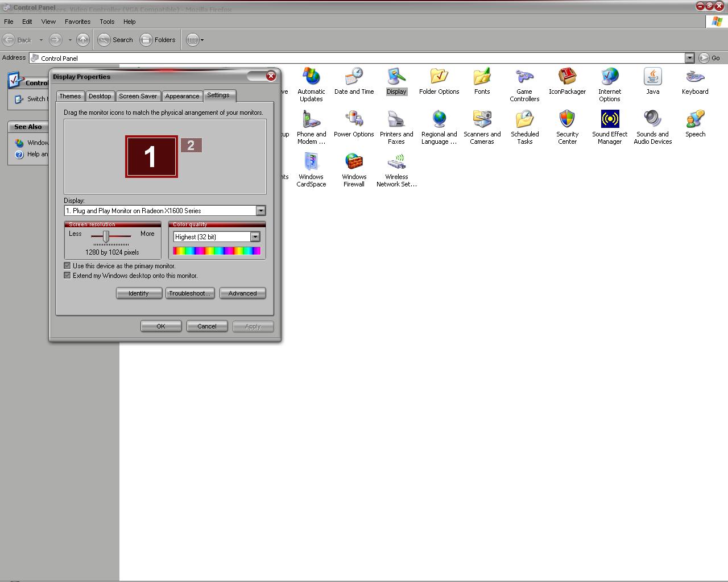The image size is (728, 582).
Task: Open the Tools menu
Action: point(107,22)
